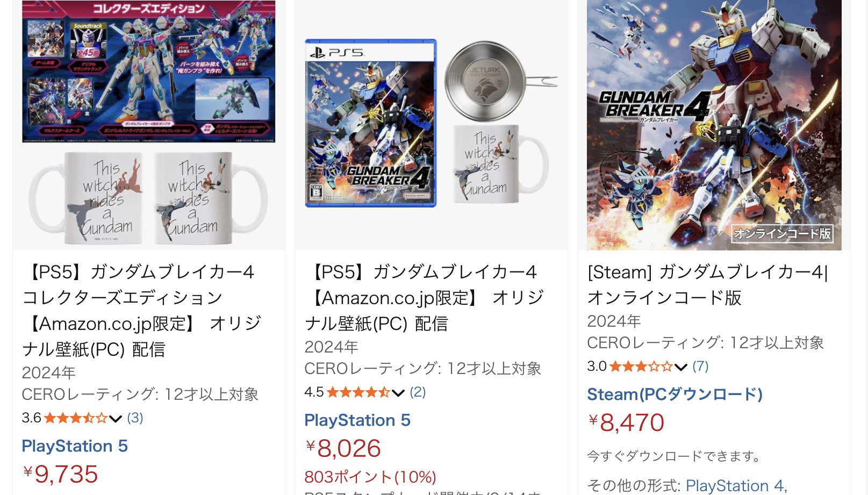This screenshot has height=495, width=868.
Task: Expand the 3.6 star rating dropdown arrow
Action: pyautogui.click(x=116, y=419)
